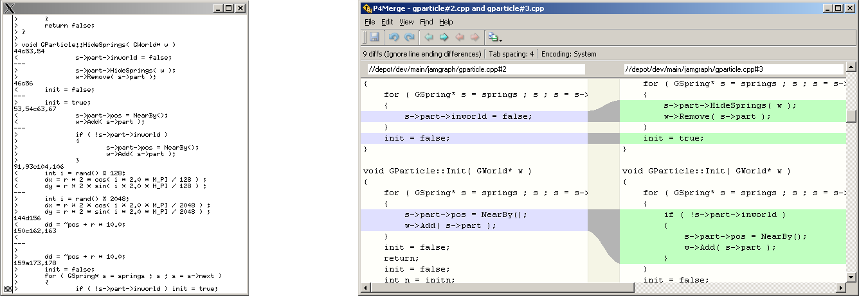Image resolution: width=868 pixels, height=296 pixels.
Task: Click '46c56' diff header in X window
Action: [23, 83]
